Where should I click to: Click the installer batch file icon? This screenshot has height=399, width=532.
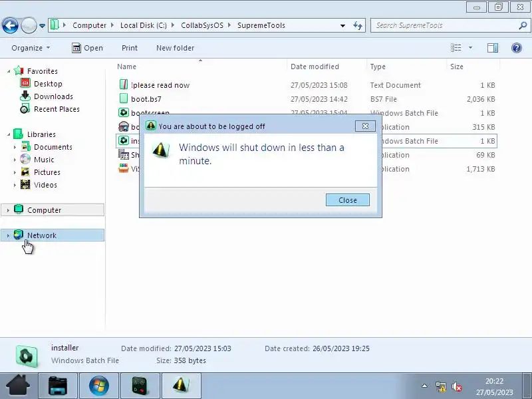(124, 140)
